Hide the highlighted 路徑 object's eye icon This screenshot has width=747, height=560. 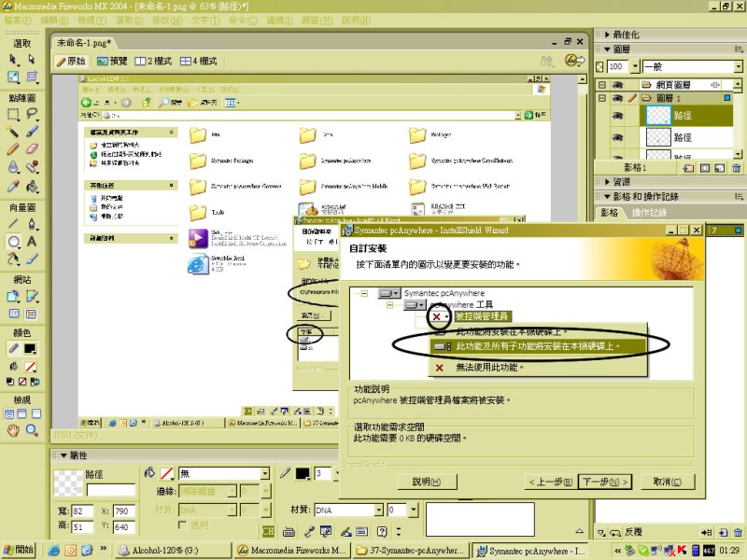click(617, 116)
